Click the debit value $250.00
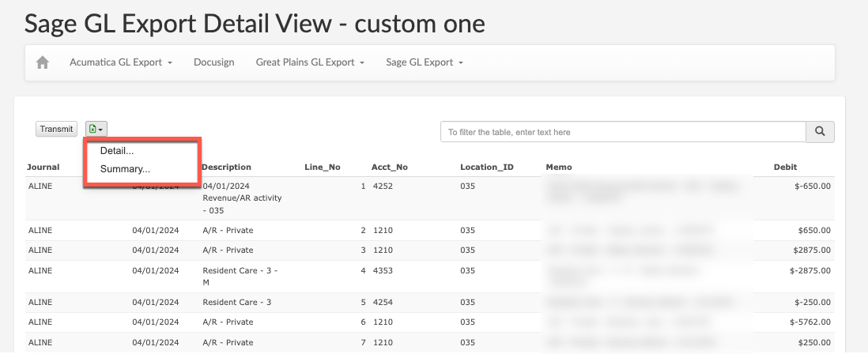The height and width of the screenshot is (354, 868). pos(814,343)
